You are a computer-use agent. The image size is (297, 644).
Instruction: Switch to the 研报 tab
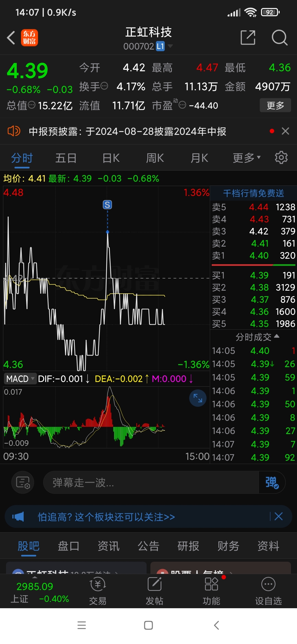[x=188, y=546]
